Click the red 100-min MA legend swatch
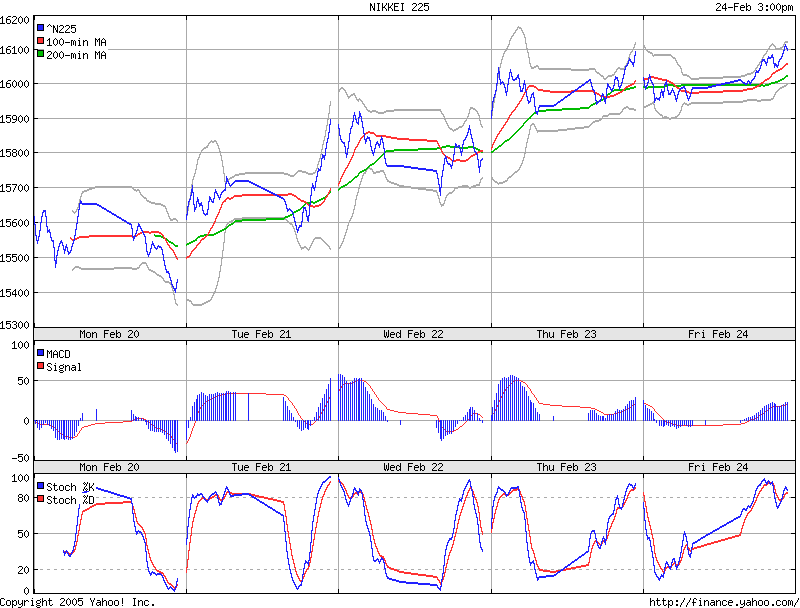 [40, 41]
